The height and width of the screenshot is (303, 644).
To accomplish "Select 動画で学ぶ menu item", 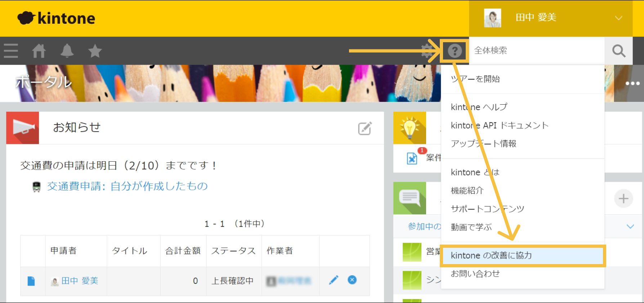I will 522,227.
